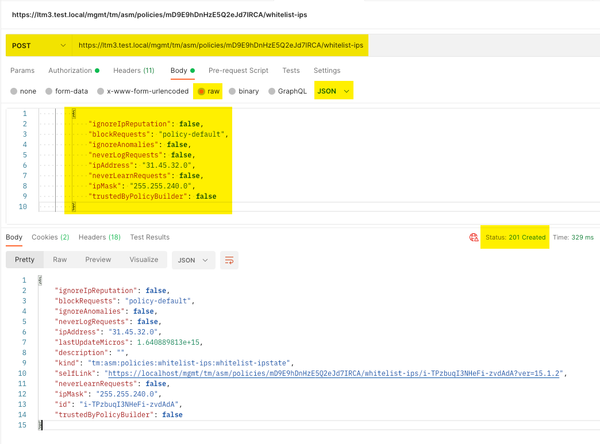600x444 pixels.
Task: Open the request Headers (11) tab
Action: [x=134, y=71]
